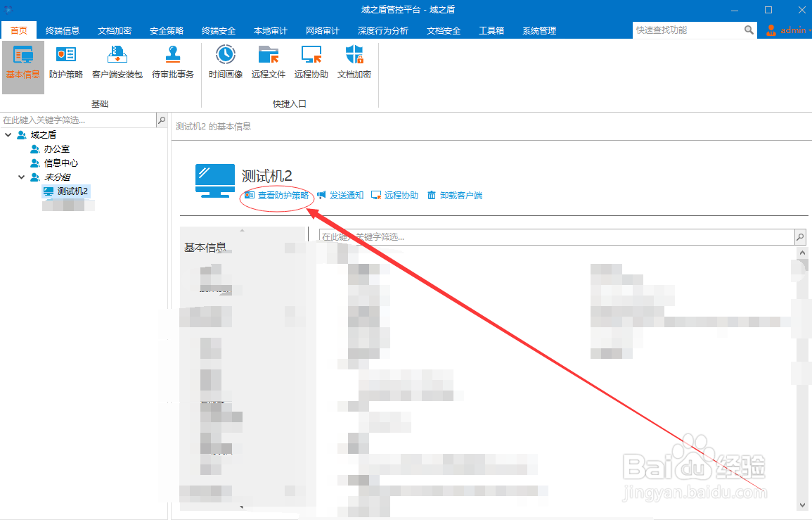Focus the tree keyword filter field
Screen dimensions: 812x520
(x=78, y=120)
